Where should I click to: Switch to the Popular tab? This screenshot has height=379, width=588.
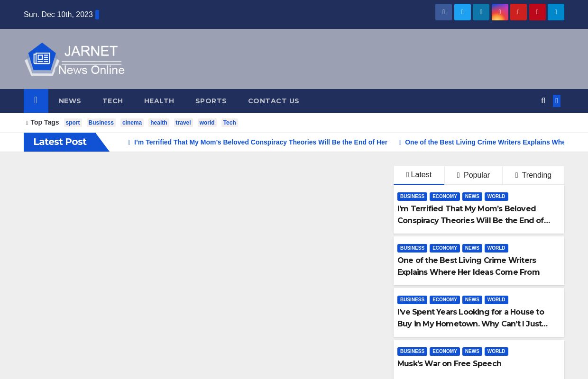coord(473,175)
